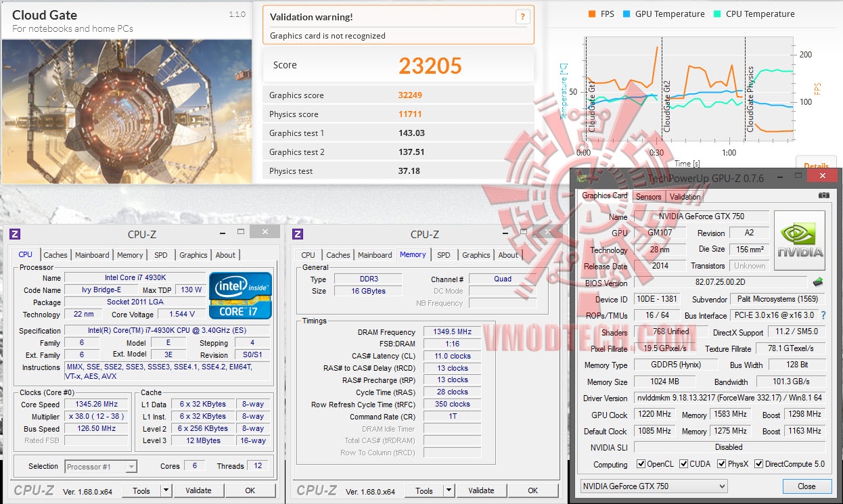Click the NVIDIA logo in GPU-Z
The width and height of the screenshot is (843, 504).
(x=800, y=240)
